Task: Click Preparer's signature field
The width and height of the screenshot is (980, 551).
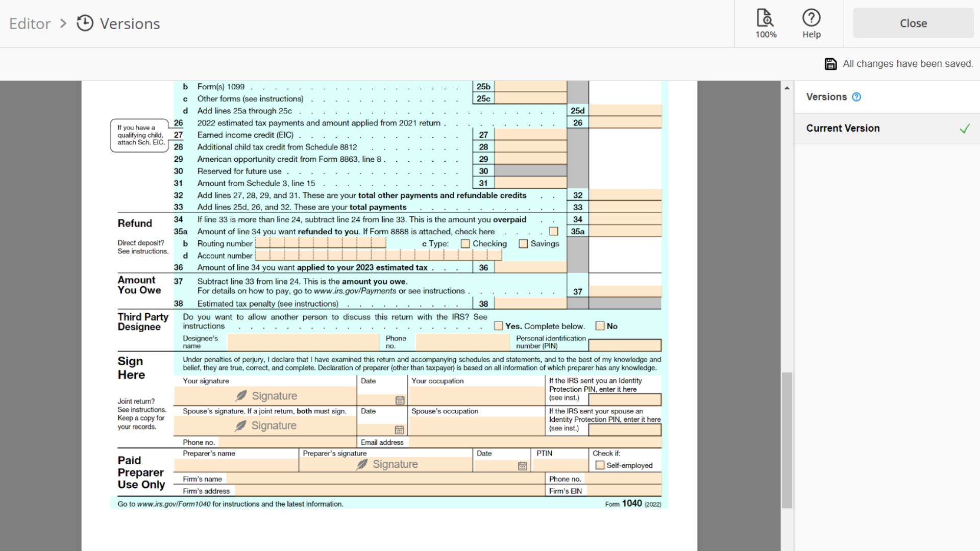Action: (386, 464)
